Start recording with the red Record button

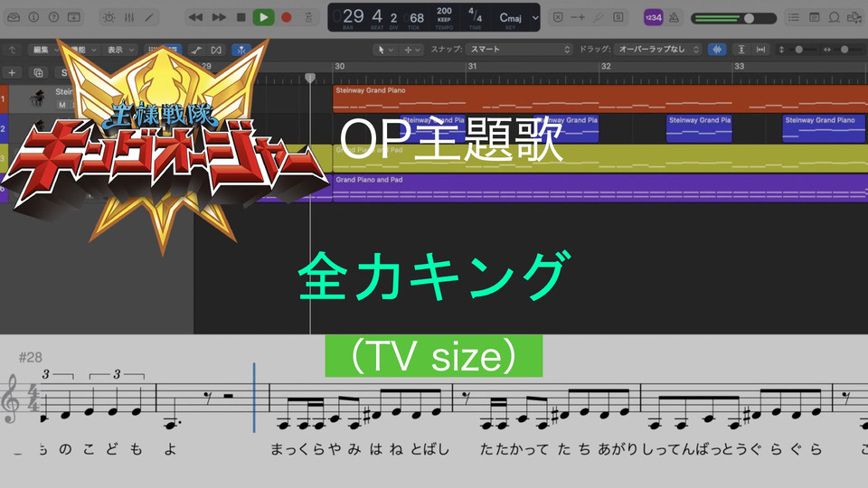[x=287, y=17]
